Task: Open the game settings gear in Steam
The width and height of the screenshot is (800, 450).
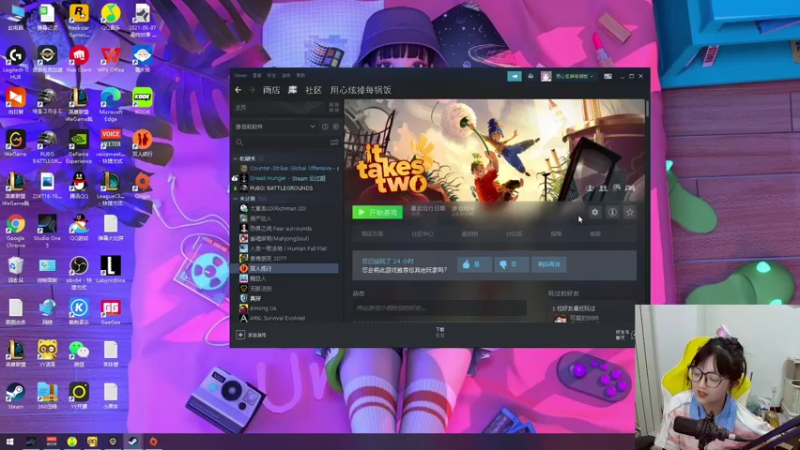Action: [594, 212]
